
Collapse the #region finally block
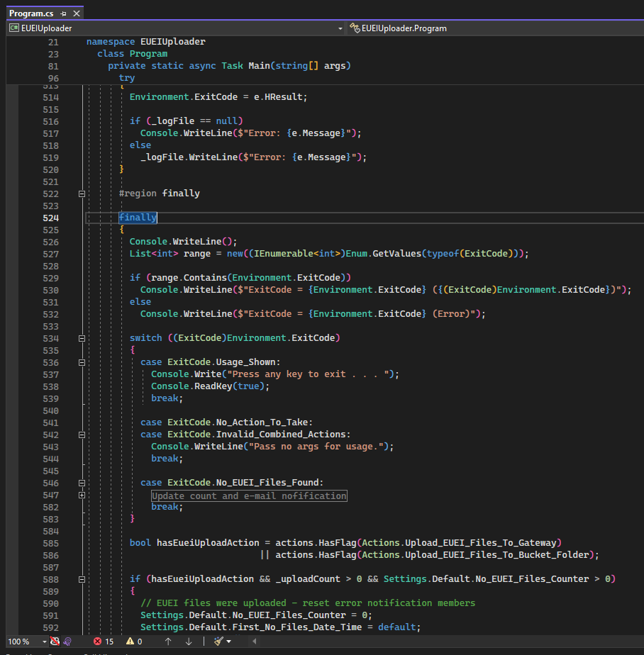tap(82, 194)
